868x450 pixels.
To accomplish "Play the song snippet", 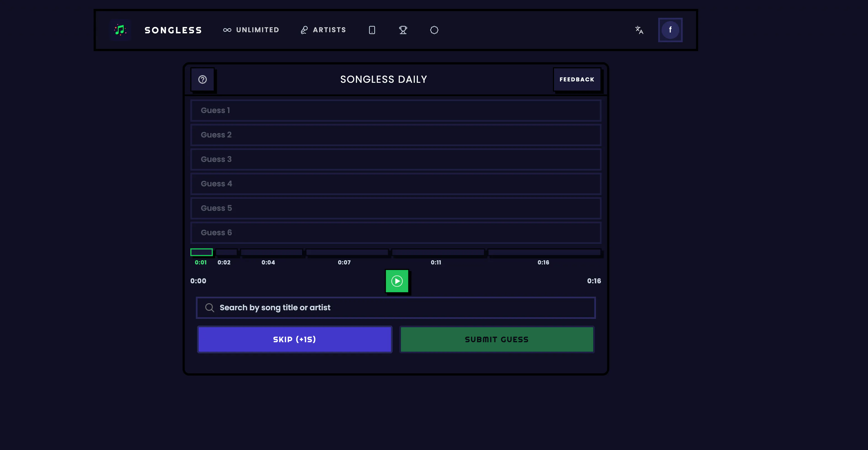I will (397, 281).
